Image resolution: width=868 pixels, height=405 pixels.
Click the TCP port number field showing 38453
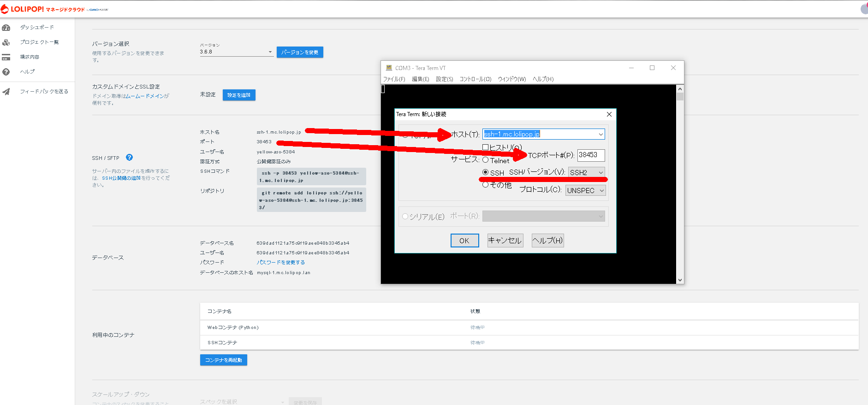[591, 155]
